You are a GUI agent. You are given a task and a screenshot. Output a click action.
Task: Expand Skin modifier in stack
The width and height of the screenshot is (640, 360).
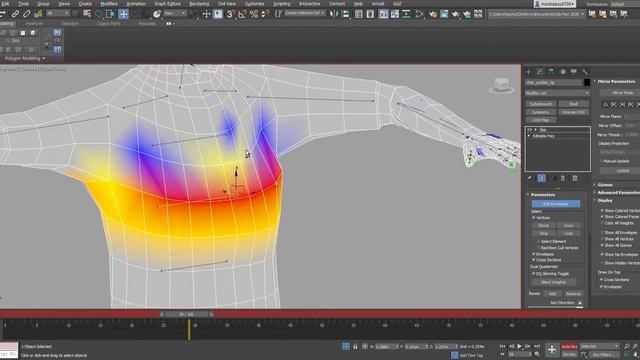point(536,130)
